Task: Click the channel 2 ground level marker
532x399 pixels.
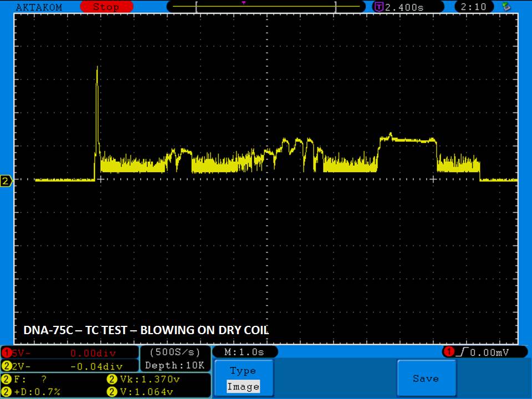Action: [6, 181]
